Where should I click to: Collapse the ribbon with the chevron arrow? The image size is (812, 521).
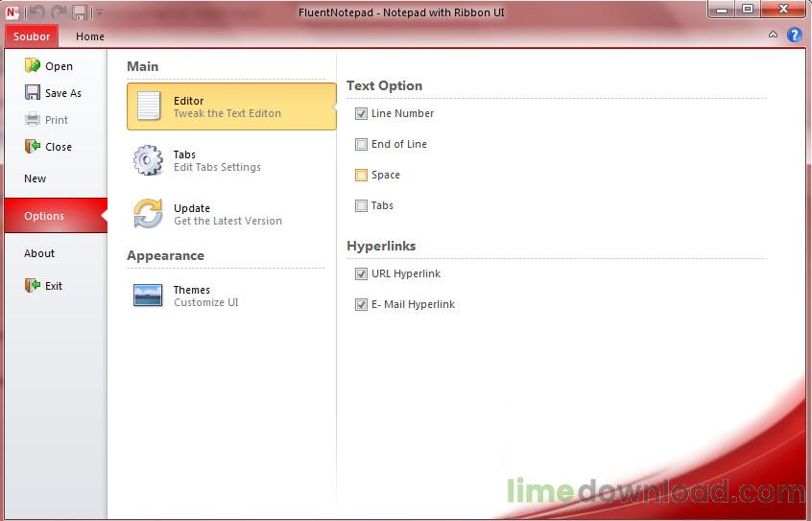click(x=773, y=35)
